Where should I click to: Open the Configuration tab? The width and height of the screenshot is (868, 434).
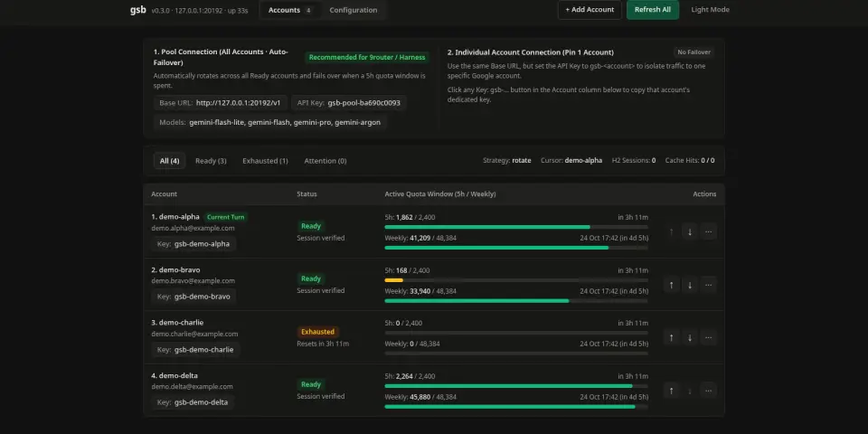[354, 10]
